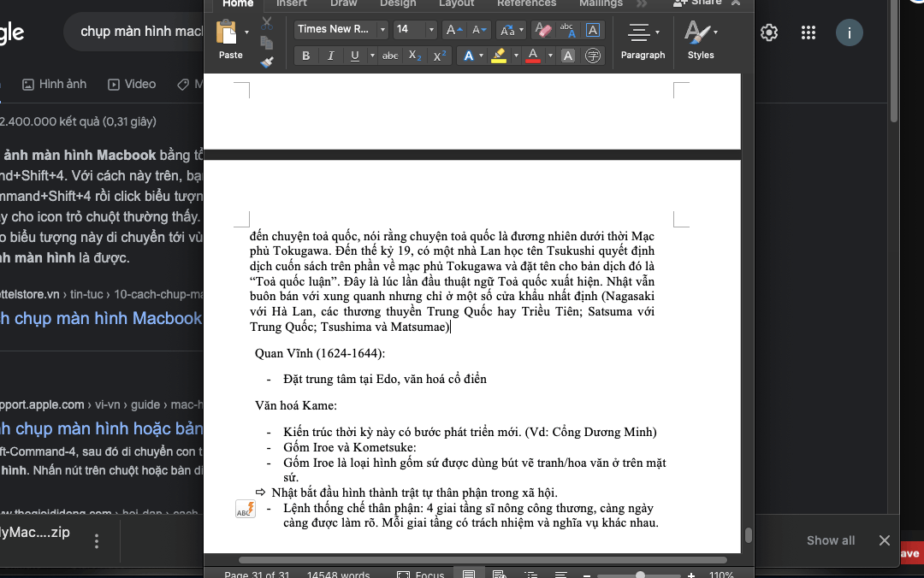This screenshot has height=578, width=924.
Task: Open the phonetic guide abc icon
Action: (567, 29)
